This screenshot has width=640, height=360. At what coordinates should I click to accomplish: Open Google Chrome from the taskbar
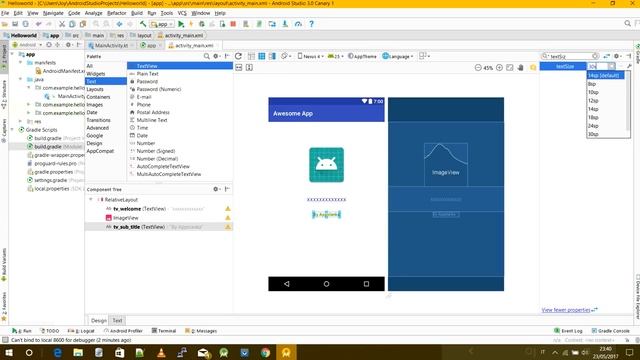coord(265,352)
